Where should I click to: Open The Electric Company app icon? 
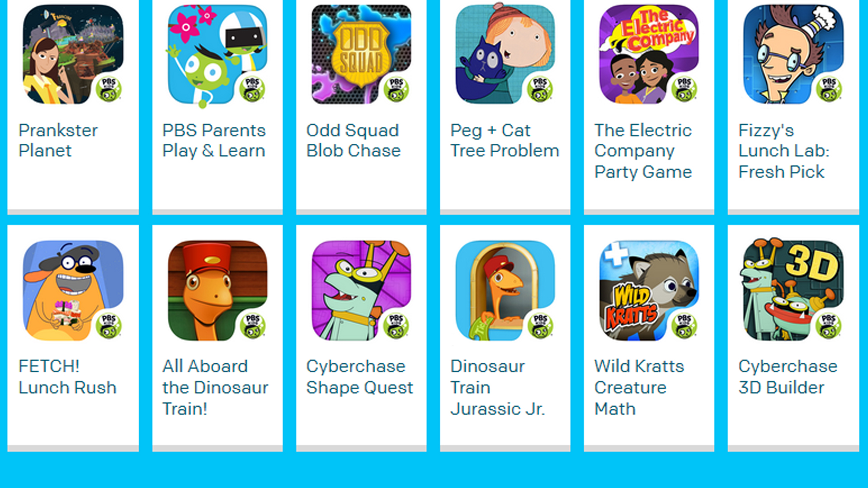pos(649,54)
